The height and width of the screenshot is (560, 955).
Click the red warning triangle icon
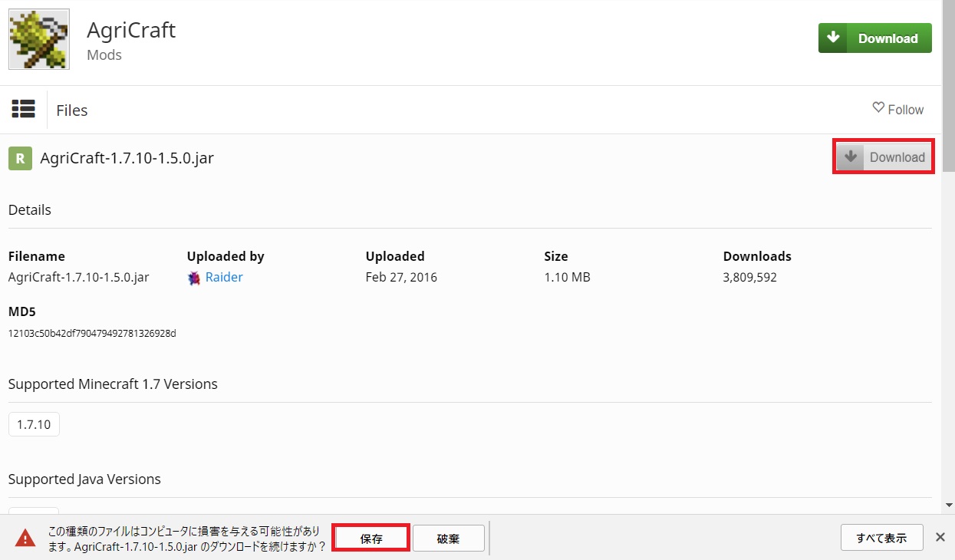coord(25,537)
